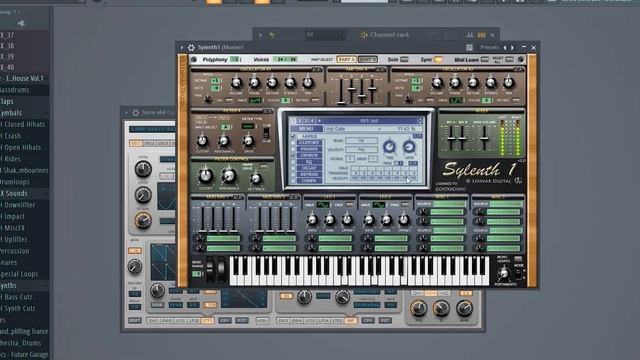
Task: Open All filter dropdown in Channel rack
Action: (x=324, y=35)
